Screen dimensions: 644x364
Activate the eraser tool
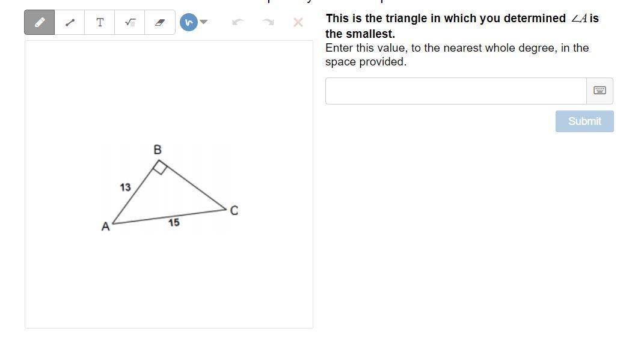(x=160, y=23)
